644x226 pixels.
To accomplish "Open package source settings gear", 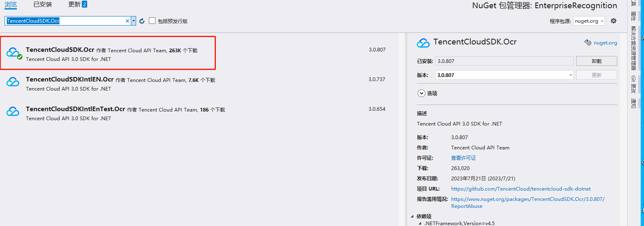I will point(614,21).
